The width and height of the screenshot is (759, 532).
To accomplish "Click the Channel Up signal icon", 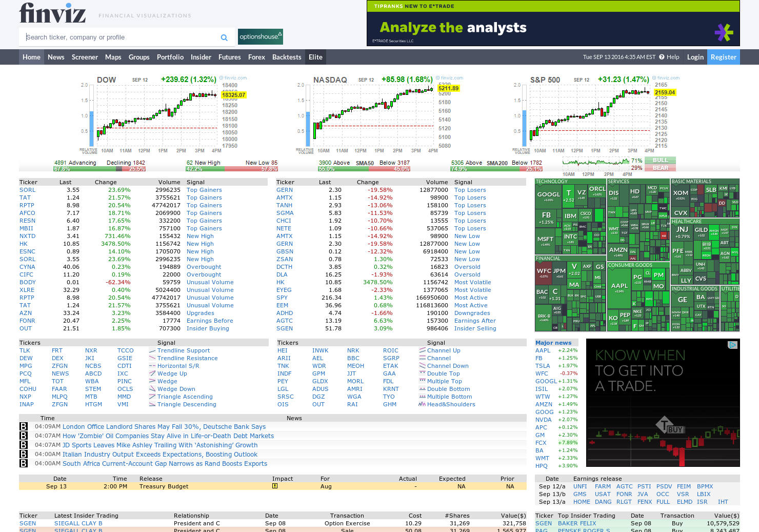I will [422, 350].
